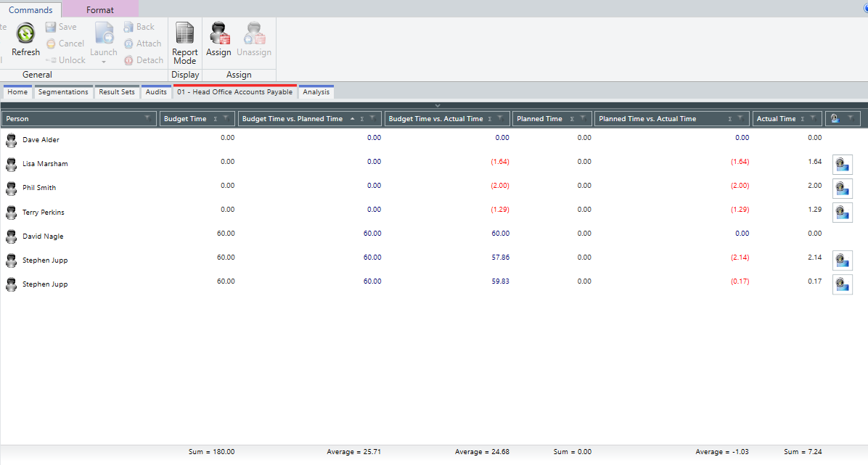Click the Sum = 180.00 footer total
Image resolution: width=868 pixels, height=465 pixels.
click(211, 452)
